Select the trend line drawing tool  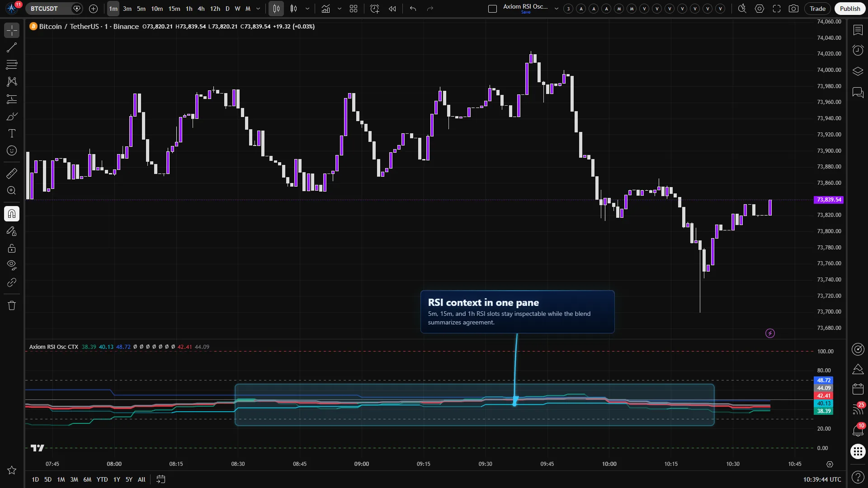click(12, 47)
